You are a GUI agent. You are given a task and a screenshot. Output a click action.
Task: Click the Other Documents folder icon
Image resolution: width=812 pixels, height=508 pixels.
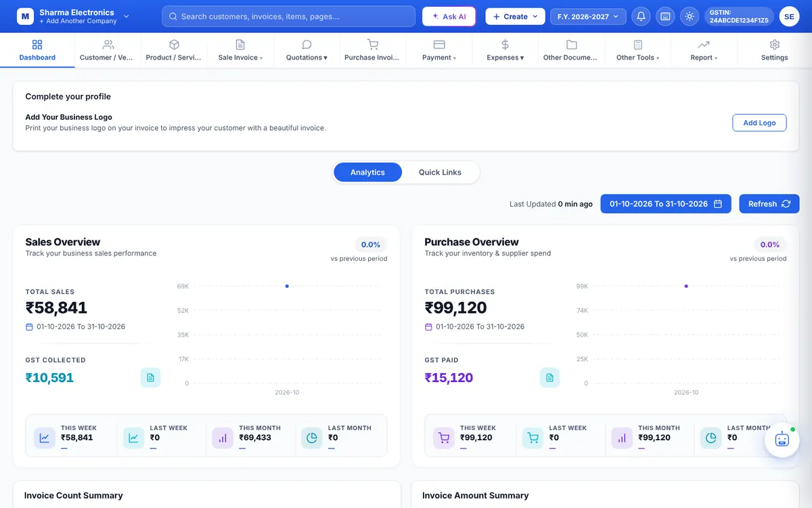(571, 45)
